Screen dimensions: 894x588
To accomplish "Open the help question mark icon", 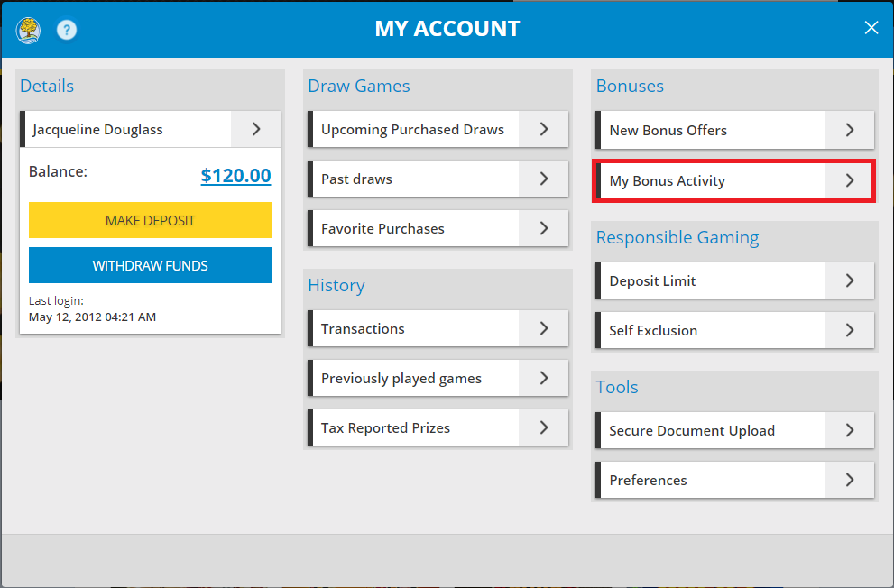I will (66, 30).
